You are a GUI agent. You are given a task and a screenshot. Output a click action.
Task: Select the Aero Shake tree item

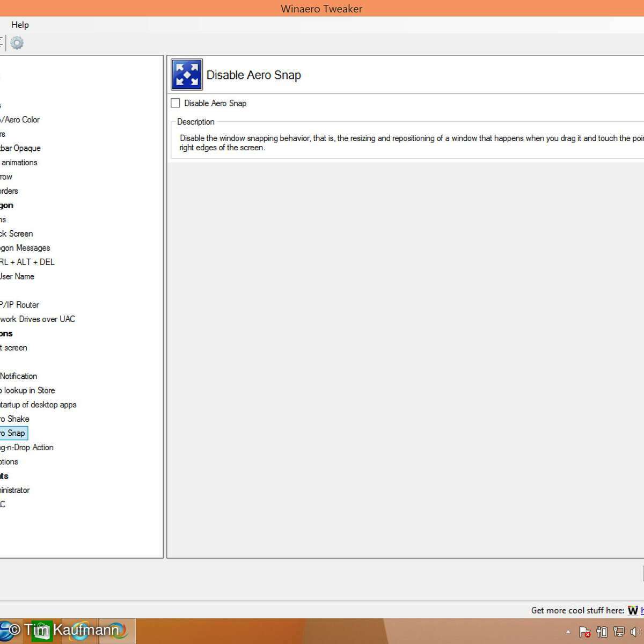tap(14, 419)
